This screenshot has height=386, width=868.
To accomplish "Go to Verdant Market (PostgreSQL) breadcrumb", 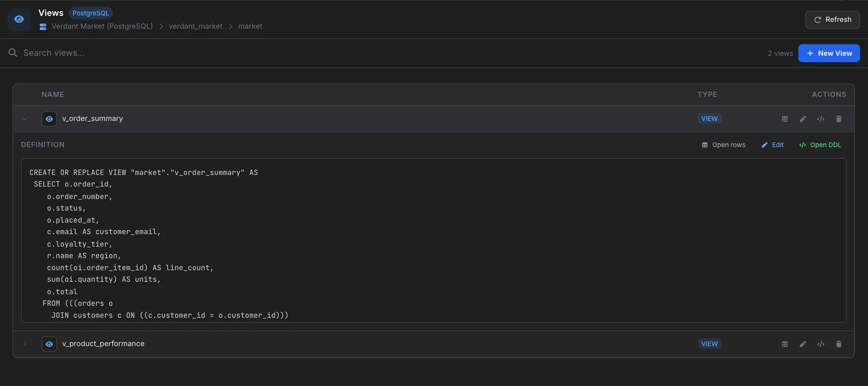I will pos(102,26).
